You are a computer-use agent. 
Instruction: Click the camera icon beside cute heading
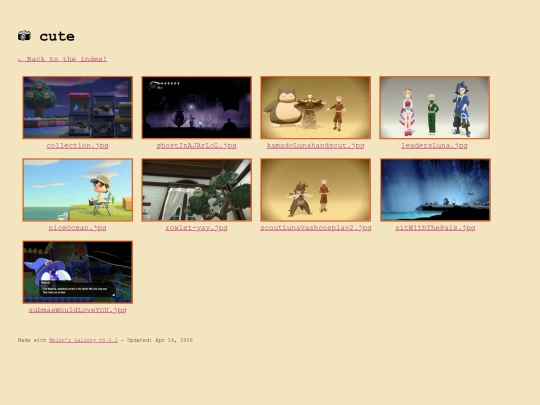[x=24, y=35]
